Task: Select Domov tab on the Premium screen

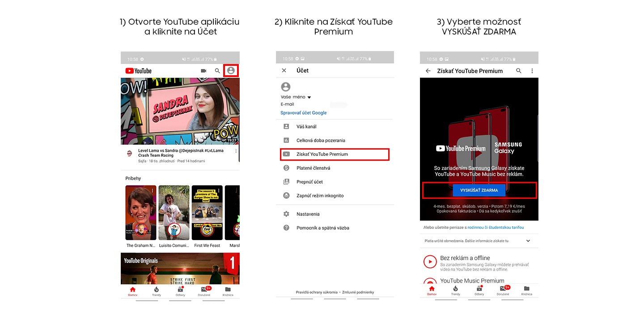Action: tap(432, 291)
